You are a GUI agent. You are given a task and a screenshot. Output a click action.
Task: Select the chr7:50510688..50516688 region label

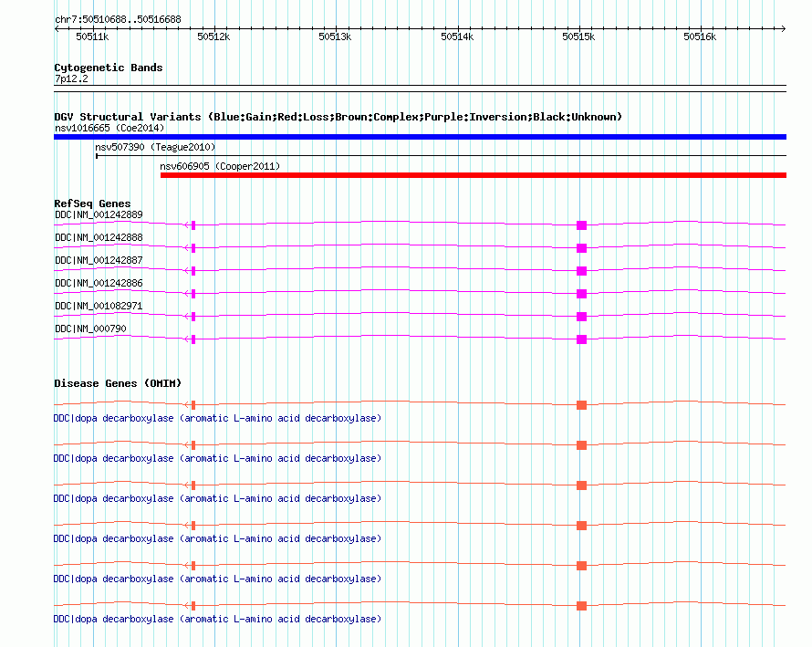tap(118, 20)
